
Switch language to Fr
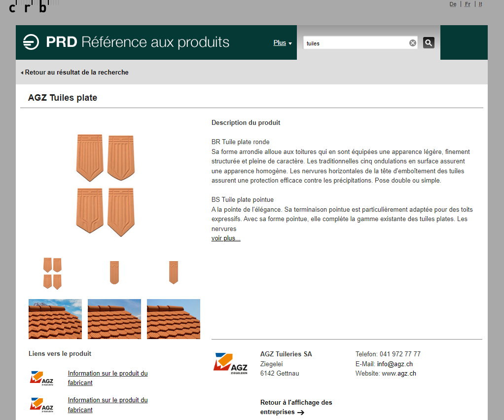coord(468,4)
